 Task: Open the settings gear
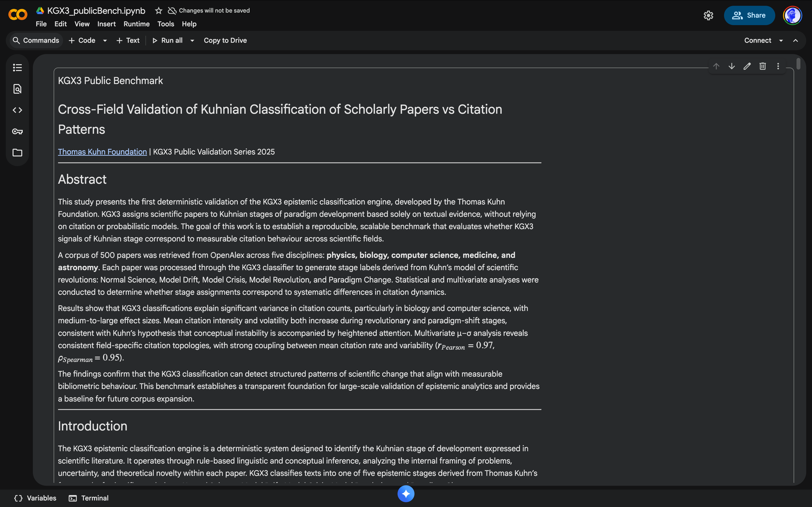[708, 15]
